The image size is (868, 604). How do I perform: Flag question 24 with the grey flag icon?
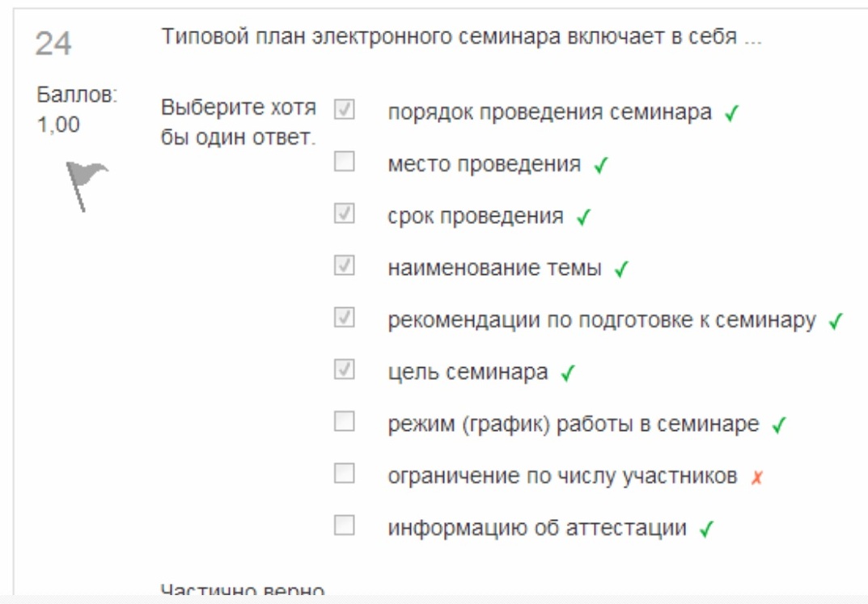click(x=87, y=187)
